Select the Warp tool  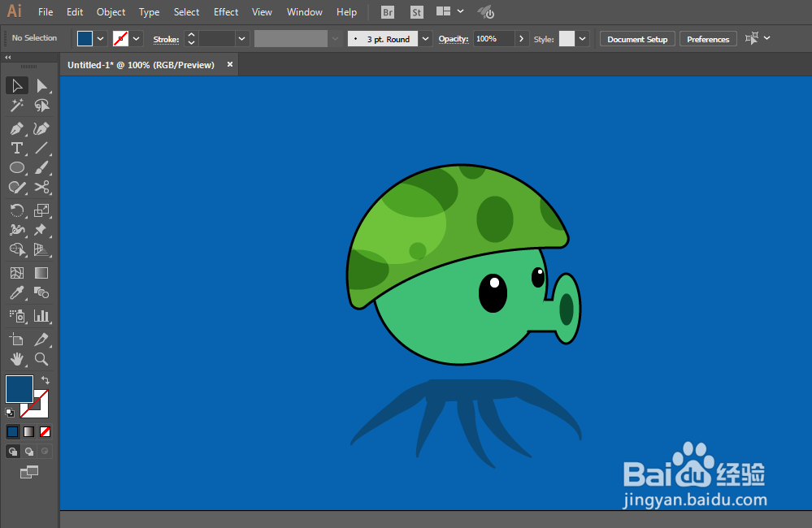pos(17,230)
